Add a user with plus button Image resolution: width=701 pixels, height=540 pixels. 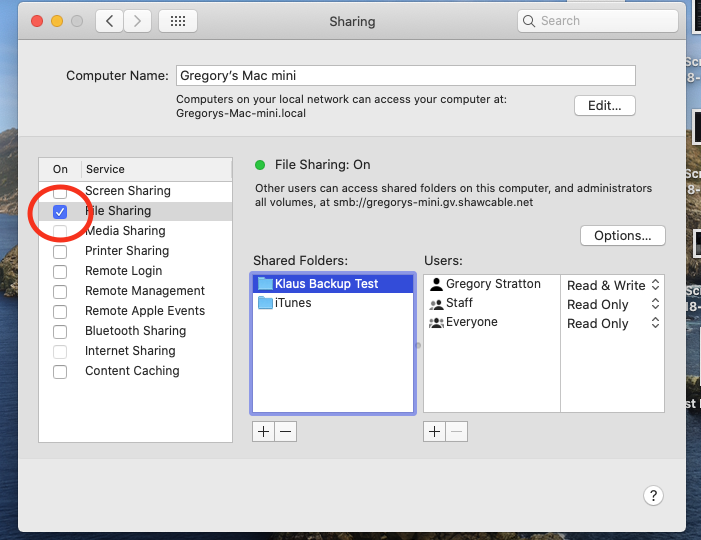click(x=434, y=431)
